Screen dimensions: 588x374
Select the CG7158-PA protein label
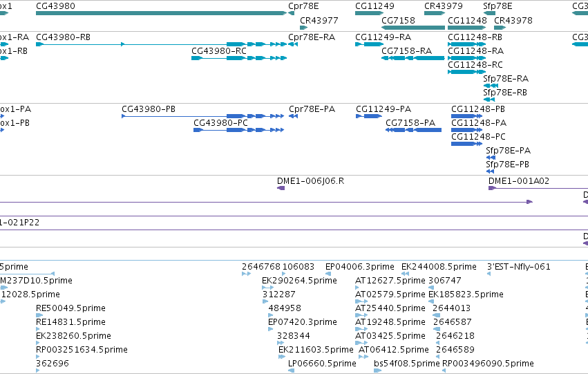tap(410, 122)
